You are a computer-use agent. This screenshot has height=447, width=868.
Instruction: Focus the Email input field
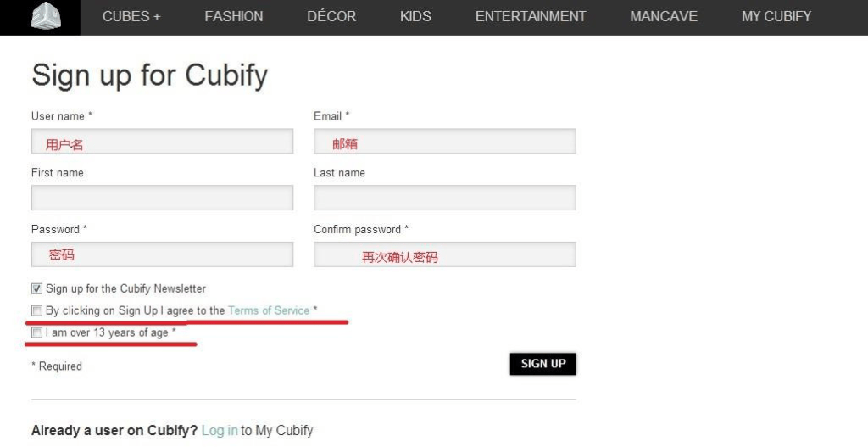tap(444, 142)
